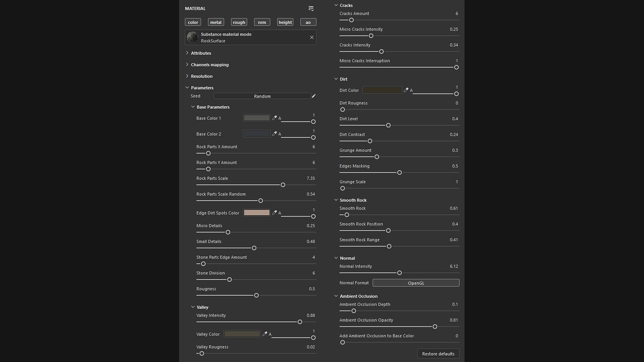Click the Restore defaults button
The width and height of the screenshot is (644, 362).
point(438,354)
